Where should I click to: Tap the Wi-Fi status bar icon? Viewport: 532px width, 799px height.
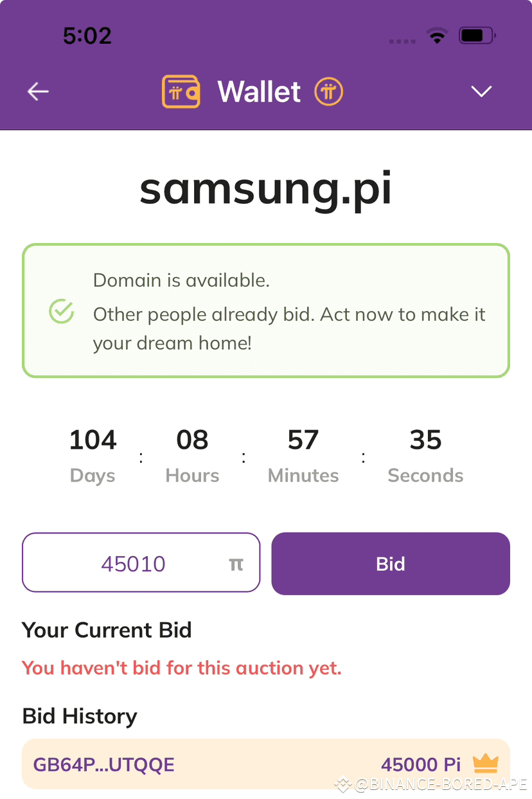pos(437,36)
